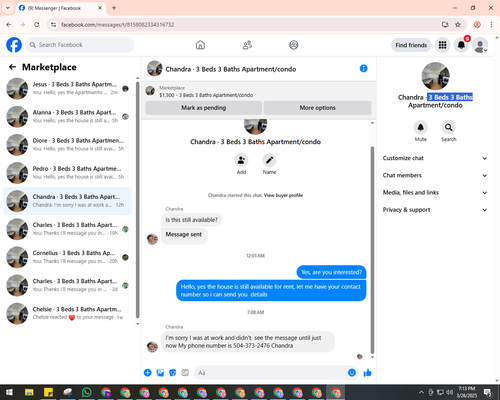Open a new browser tab
The image size is (500, 400).
pyautogui.click(x=114, y=8)
